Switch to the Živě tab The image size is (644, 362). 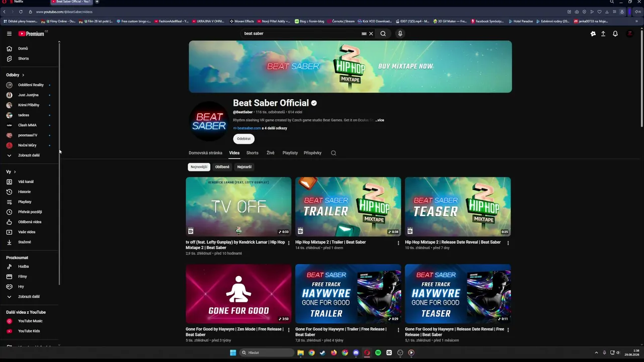coord(271,153)
